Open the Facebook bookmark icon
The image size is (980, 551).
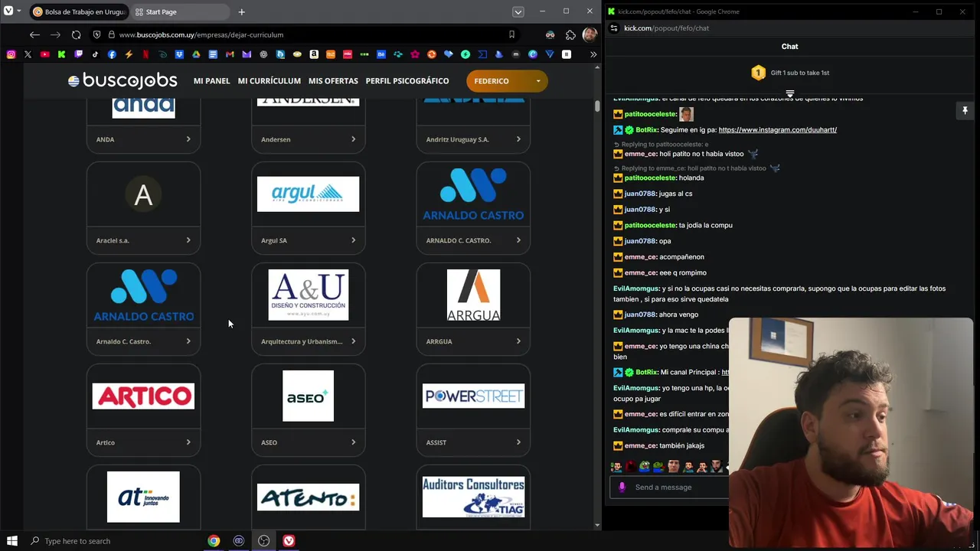coord(112,54)
